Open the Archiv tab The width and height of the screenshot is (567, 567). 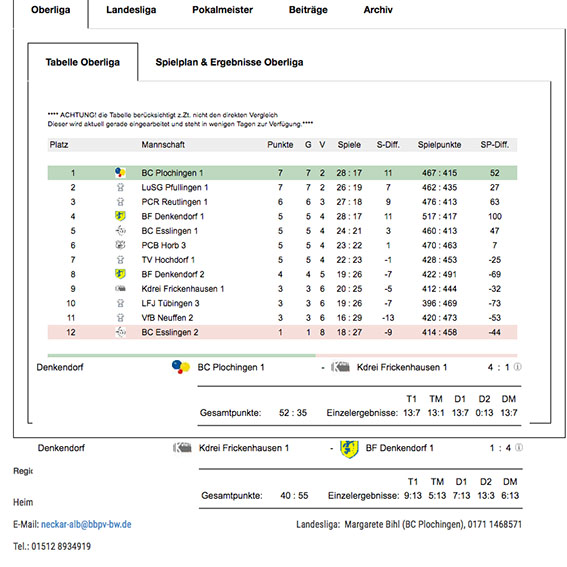[x=378, y=10]
